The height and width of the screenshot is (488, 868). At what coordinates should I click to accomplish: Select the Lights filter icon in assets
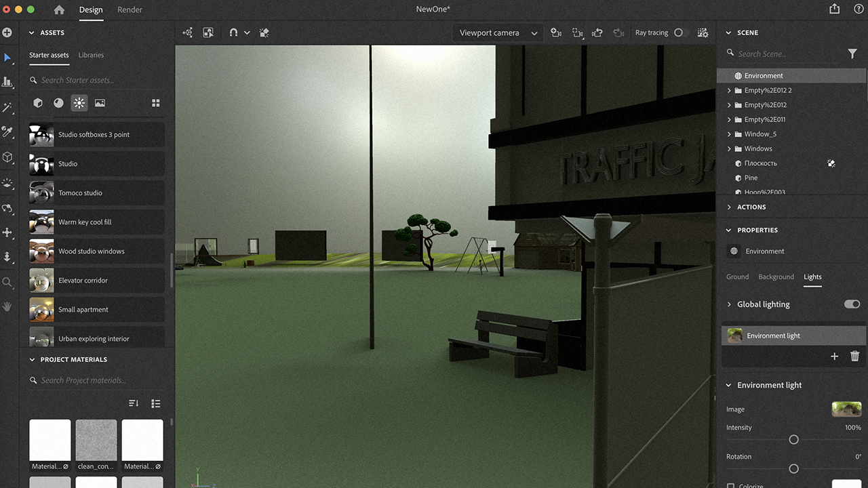(x=79, y=103)
